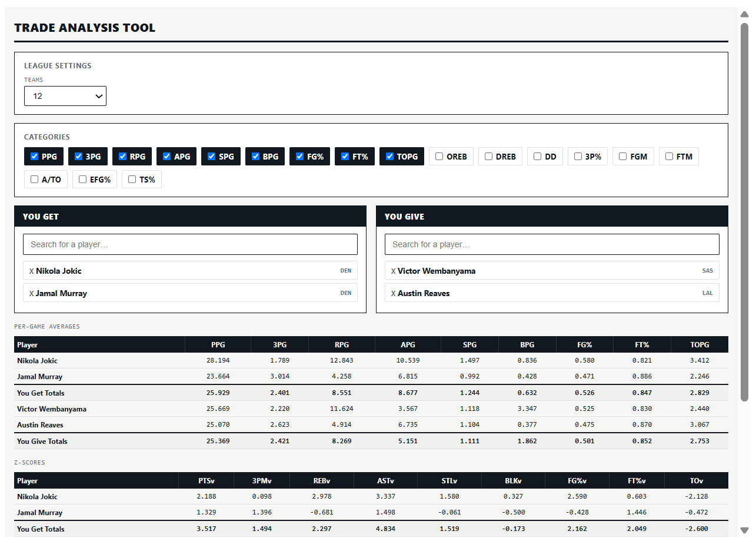The height and width of the screenshot is (541, 756).
Task: Click the ASTv header in Z-scores table
Action: (x=385, y=481)
